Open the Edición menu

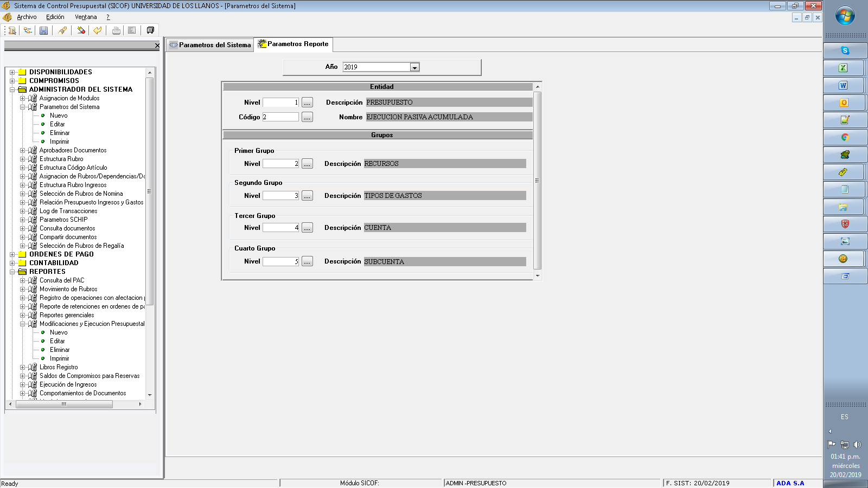pyautogui.click(x=55, y=17)
